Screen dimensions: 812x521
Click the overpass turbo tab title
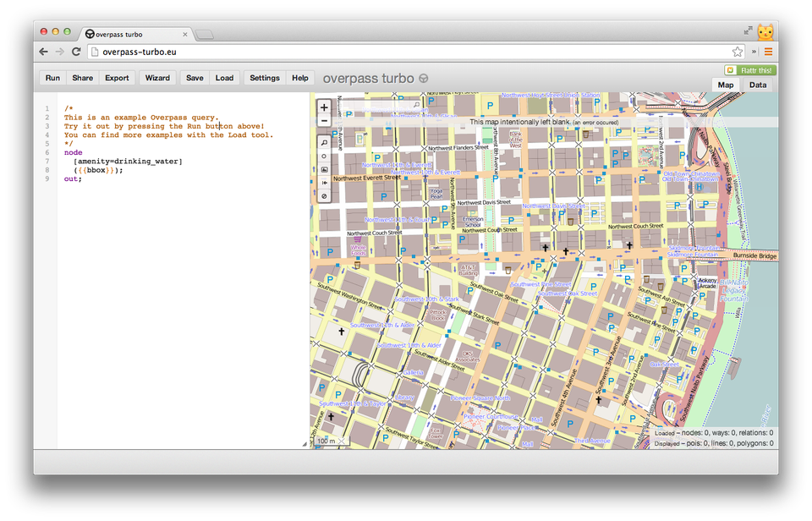click(x=119, y=35)
